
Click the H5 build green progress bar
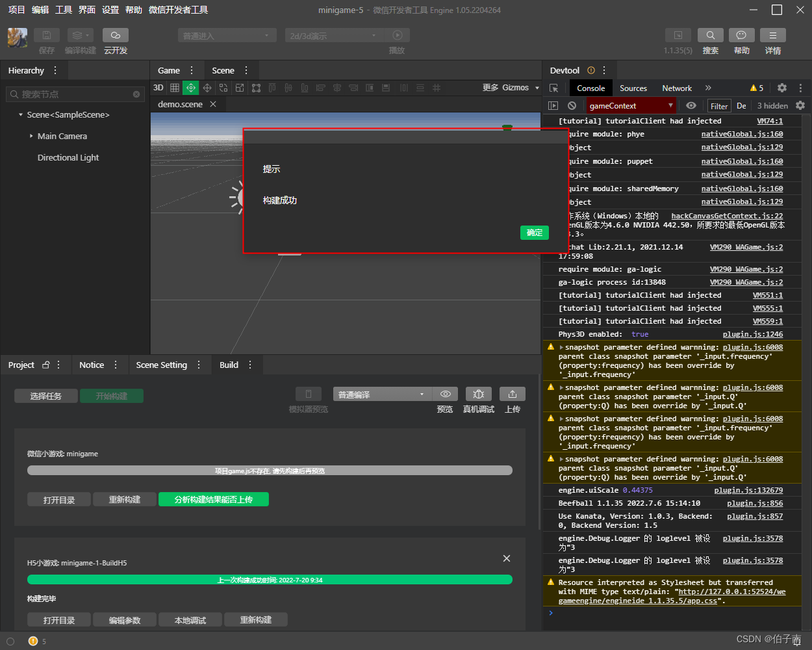click(x=270, y=580)
